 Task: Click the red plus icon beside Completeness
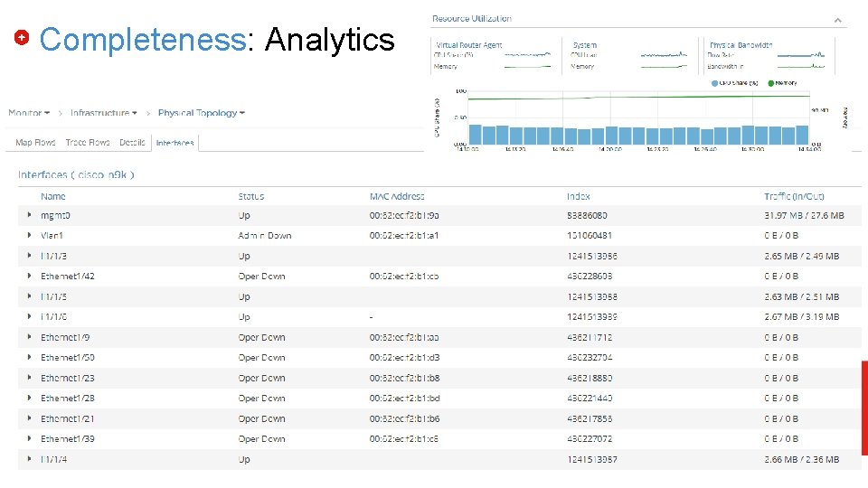pyautogui.click(x=22, y=38)
